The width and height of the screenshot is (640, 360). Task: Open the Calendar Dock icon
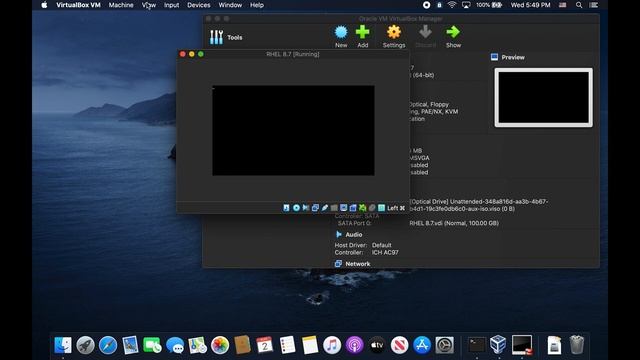coord(264,345)
